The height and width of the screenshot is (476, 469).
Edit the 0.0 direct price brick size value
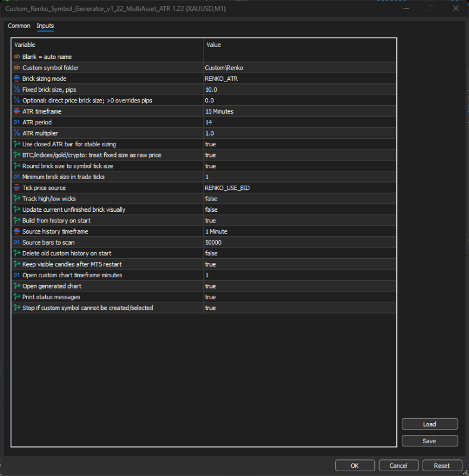pyautogui.click(x=300, y=100)
